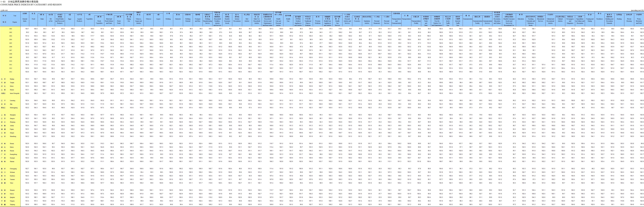The image size is (644, 207).
Task: Click the 'Shandong' region row label
Action: click(13, 136)
